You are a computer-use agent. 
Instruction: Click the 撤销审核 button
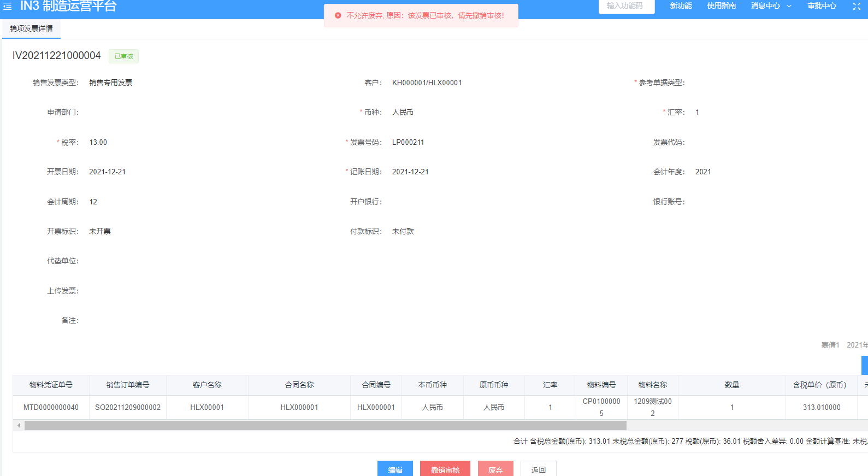[x=445, y=469]
